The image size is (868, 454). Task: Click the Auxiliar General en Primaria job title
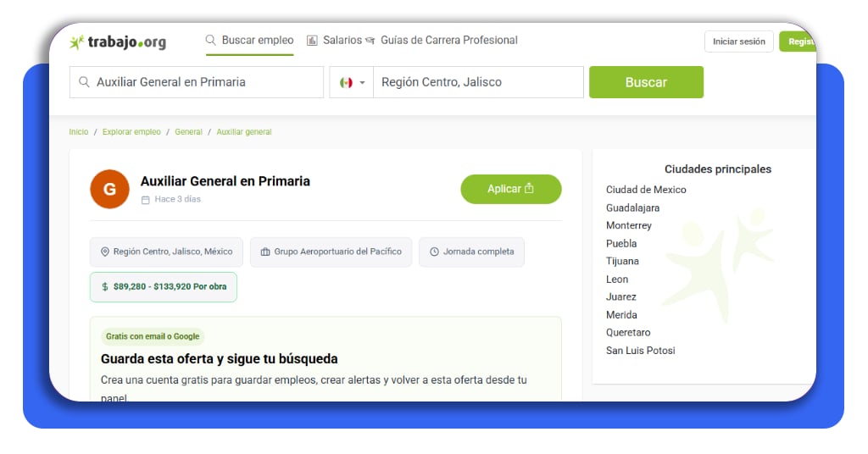coord(225,181)
